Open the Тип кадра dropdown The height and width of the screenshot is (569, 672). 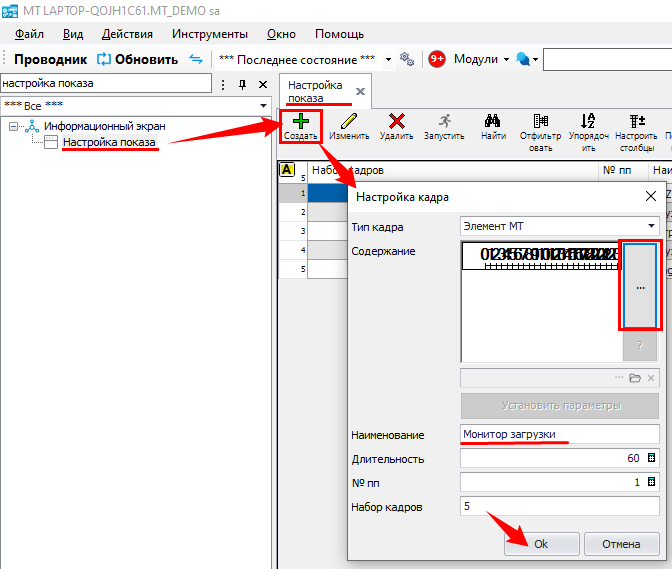click(x=651, y=227)
